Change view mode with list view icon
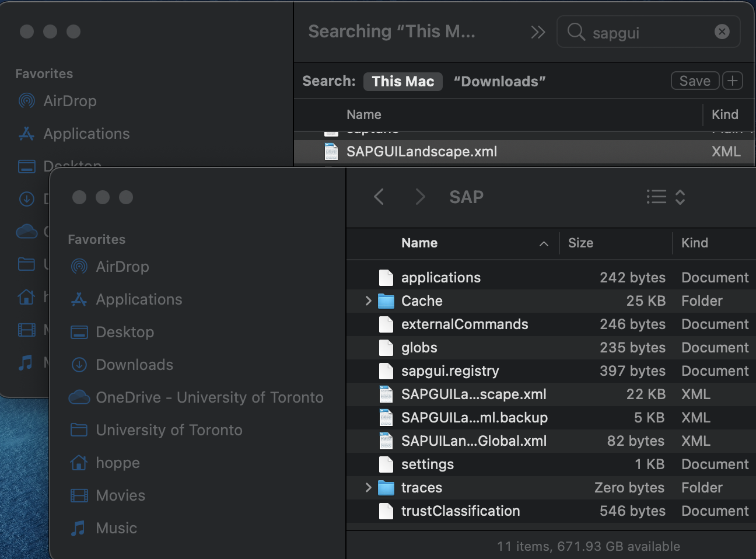756x559 pixels. click(665, 197)
